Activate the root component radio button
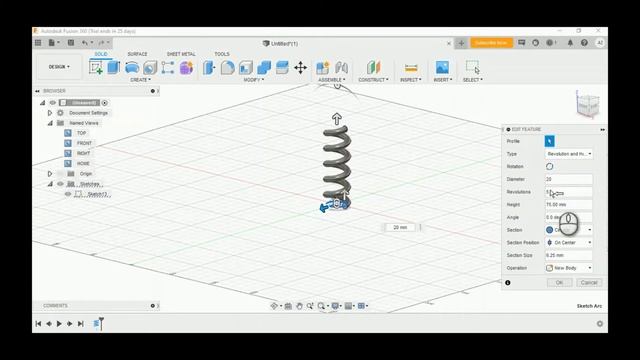 (x=104, y=103)
